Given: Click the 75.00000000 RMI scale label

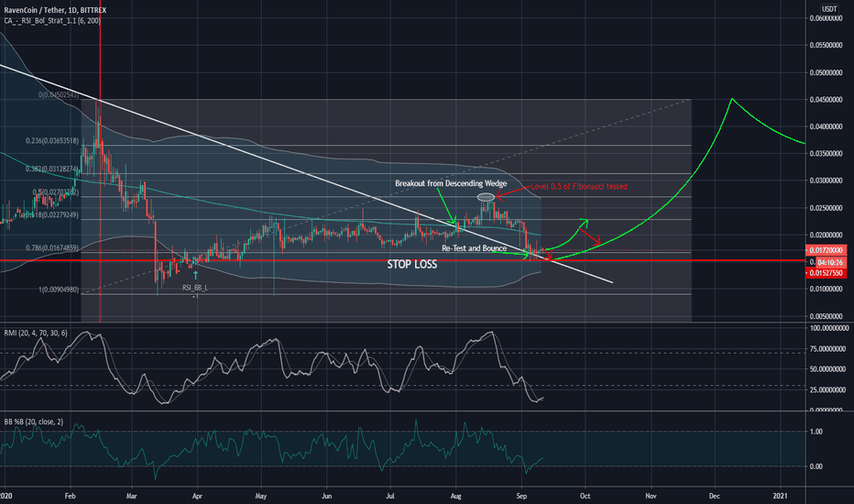Looking at the screenshot, I should point(827,349).
